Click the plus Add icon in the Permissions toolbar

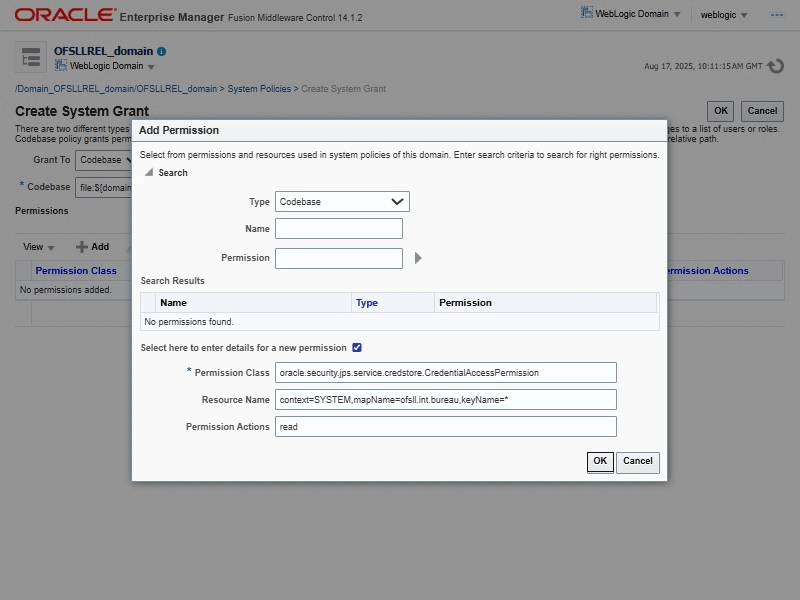coord(82,247)
